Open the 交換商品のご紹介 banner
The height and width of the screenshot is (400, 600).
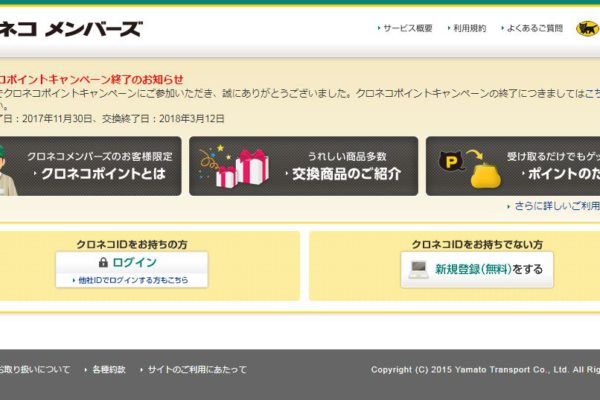point(303,166)
